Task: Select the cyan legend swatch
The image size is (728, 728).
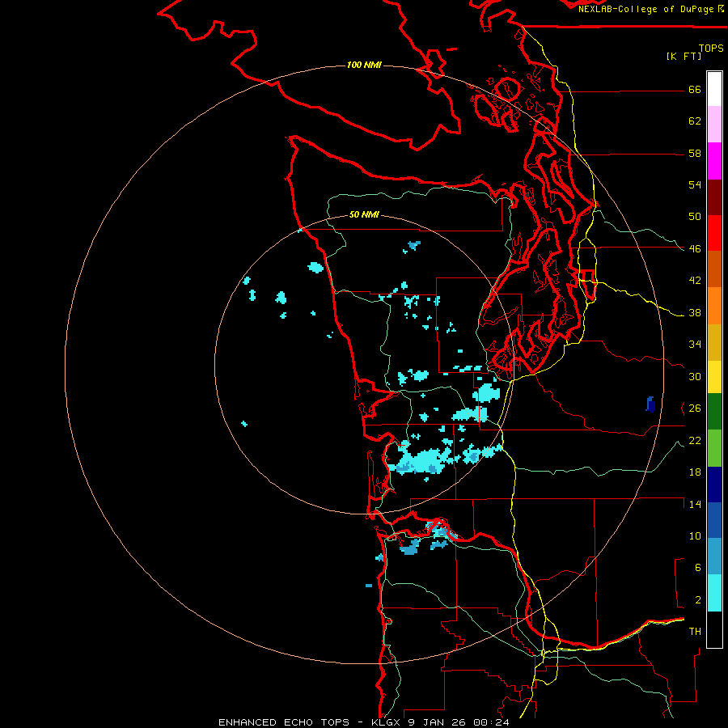Action: 714,593
